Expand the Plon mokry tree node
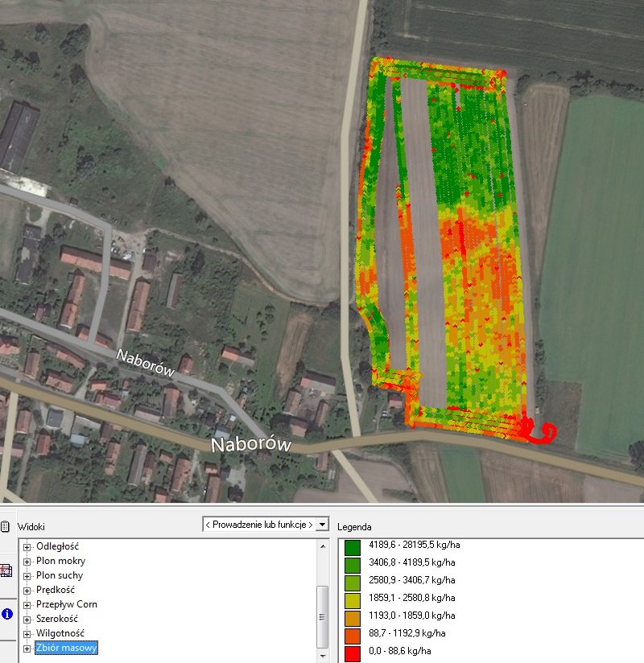Image resolution: width=644 pixels, height=663 pixels. (x=27, y=561)
